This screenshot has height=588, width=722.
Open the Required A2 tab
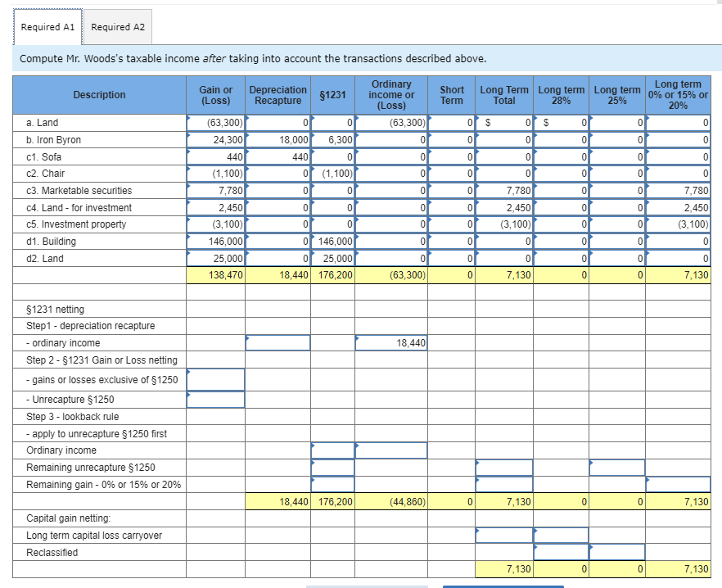point(118,27)
